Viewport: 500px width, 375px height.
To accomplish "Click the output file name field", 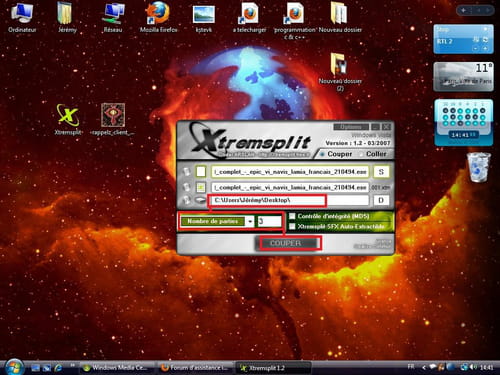I will [290, 187].
